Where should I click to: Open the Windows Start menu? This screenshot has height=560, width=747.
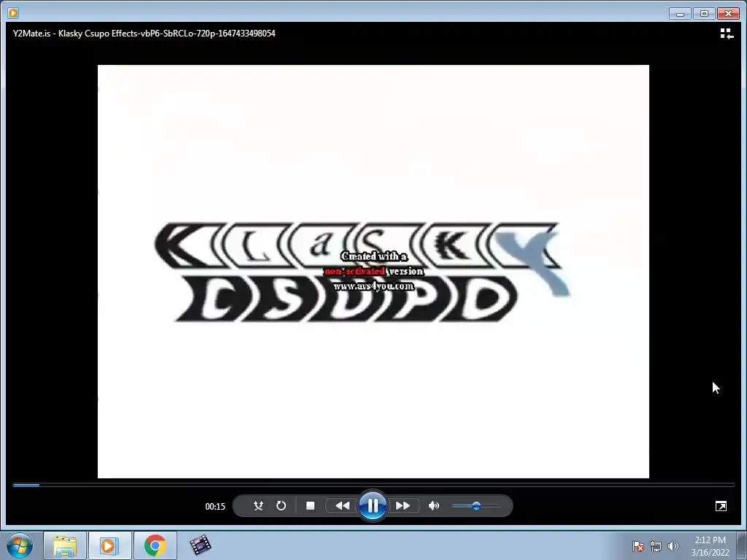coord(20,545)
